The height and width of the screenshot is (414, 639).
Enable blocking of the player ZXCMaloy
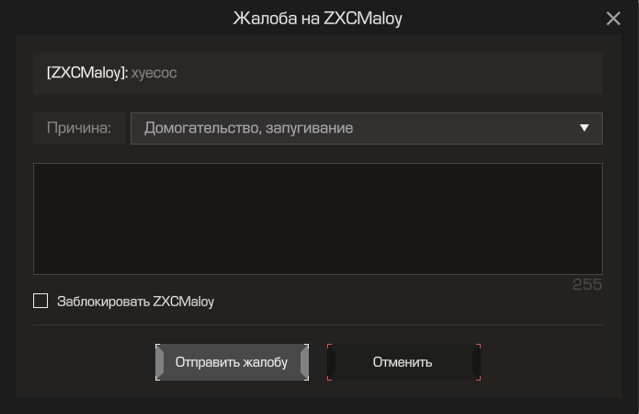pyautogui.click(x=40, y=301)
